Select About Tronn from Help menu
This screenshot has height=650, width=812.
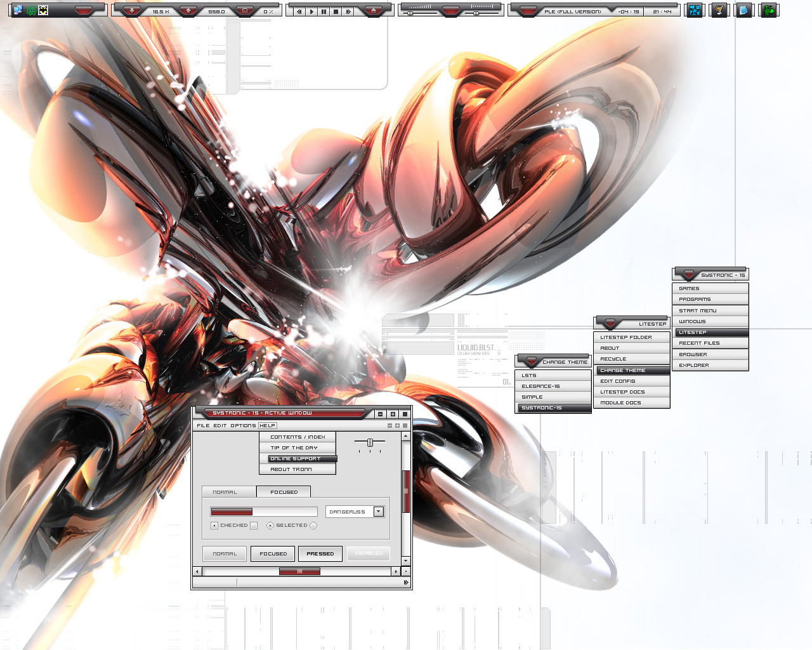tap(298, 469)
